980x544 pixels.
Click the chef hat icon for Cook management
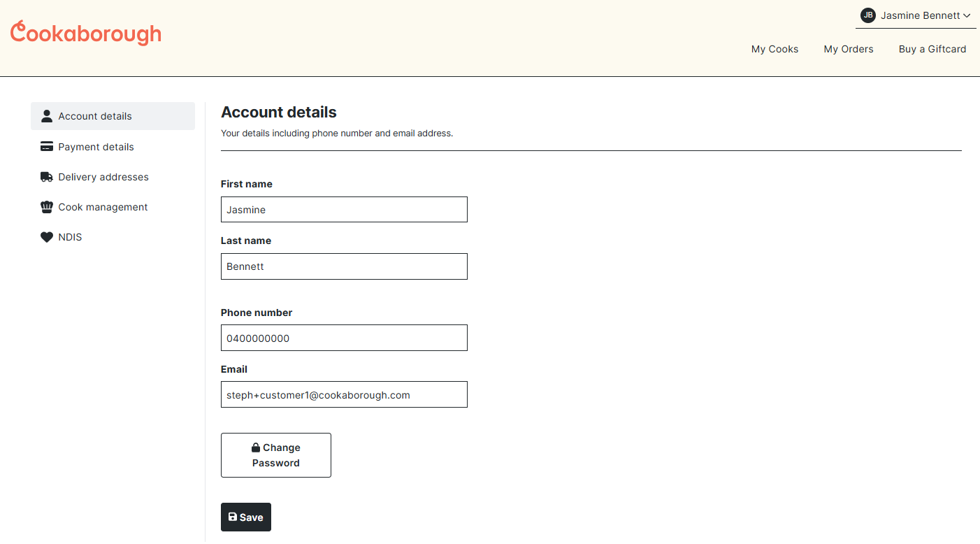click(47, 207)
